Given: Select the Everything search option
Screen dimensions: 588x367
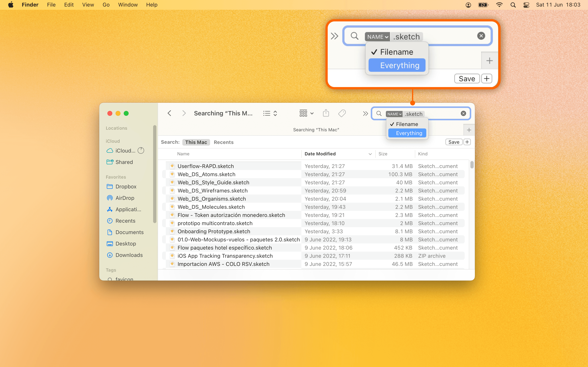Looking at the screenshot, I should [x=409, y=133].
